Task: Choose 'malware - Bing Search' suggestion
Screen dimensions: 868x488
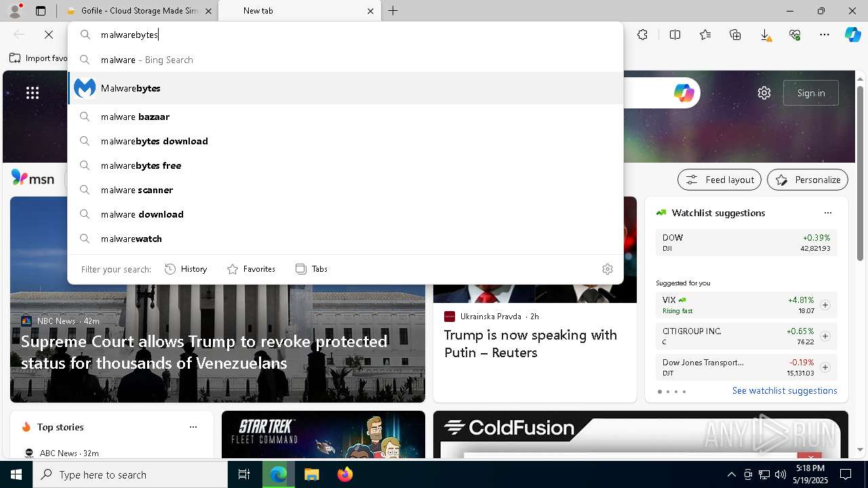Action: (345, 60)
